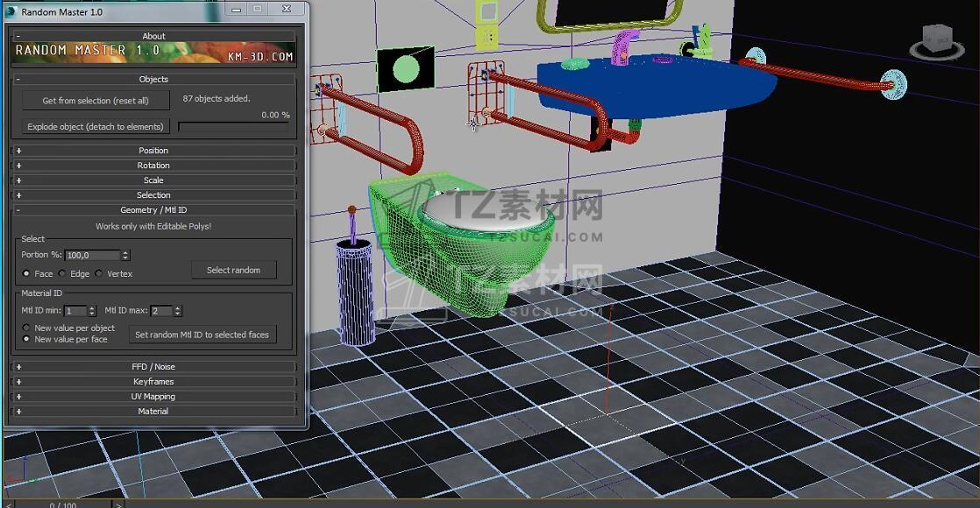The width and height of the screenshot is (980, 508).
Task: Click the 'Works only with Editable Polys!' note
Action: 153,226
